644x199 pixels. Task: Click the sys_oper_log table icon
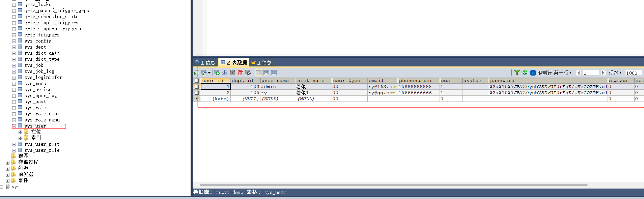[x=20, y=95]
